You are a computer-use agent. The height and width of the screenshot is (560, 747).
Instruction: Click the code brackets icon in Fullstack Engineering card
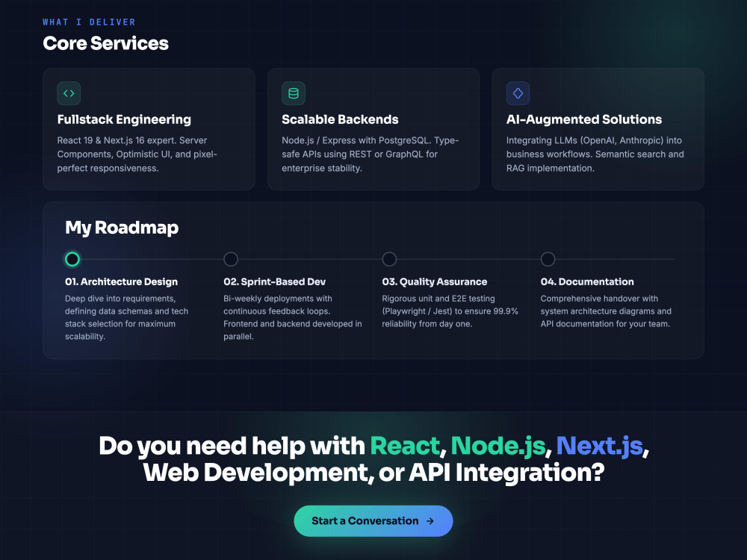[x=69, y=93]
